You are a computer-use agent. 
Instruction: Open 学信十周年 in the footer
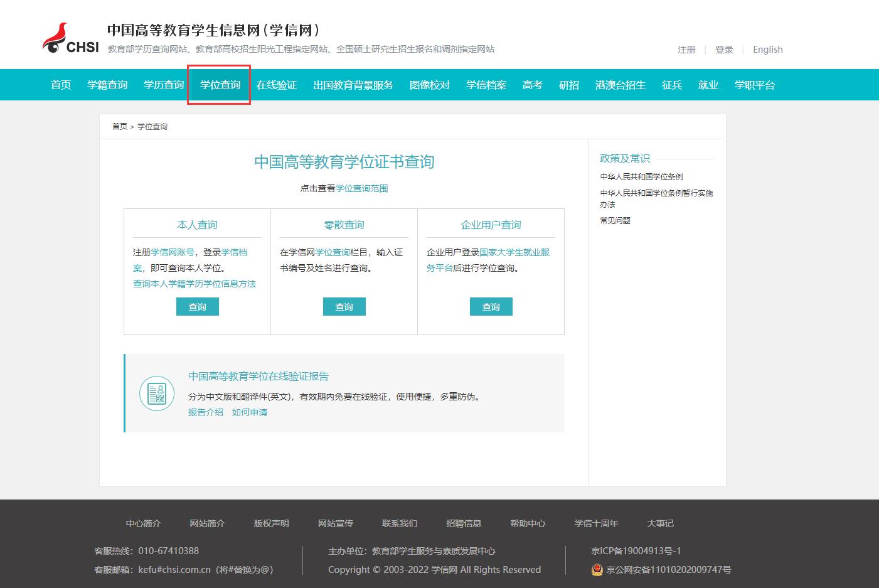(596, 523)
